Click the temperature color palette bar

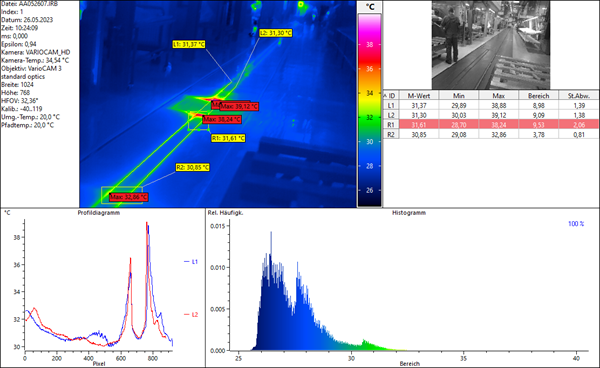tap(370, 111)
